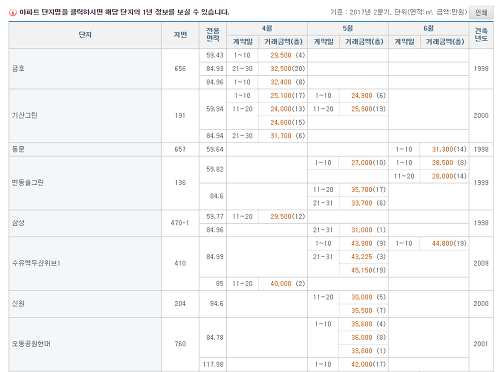Select the price 42,000(17)
Viewport: 500px width, 372px height.
(368, 364)
